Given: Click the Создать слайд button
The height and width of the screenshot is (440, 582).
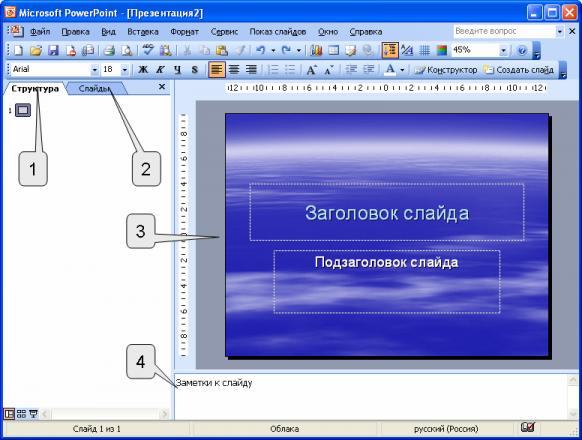Looking at the screenshot, I should pos(519,69).
